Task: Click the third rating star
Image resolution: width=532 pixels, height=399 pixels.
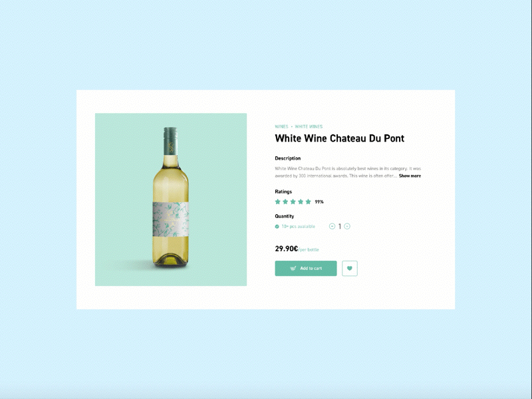Action: click(293, 201)
